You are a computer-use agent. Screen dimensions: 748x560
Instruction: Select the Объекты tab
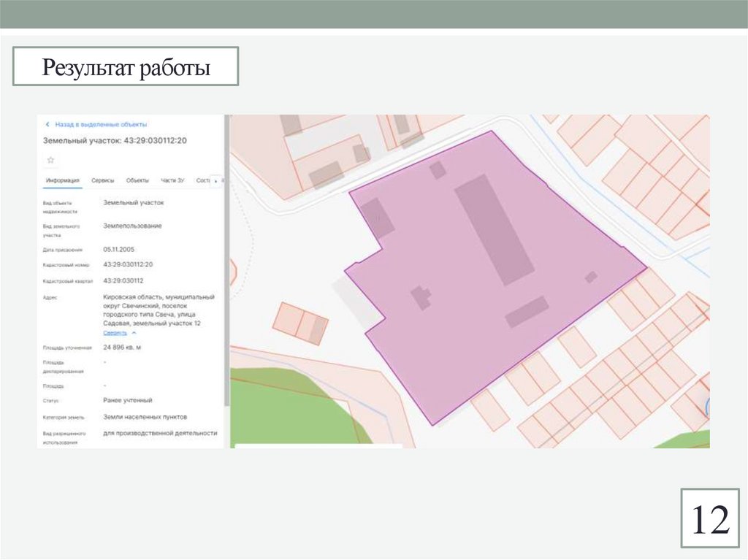tap(137, 180)
